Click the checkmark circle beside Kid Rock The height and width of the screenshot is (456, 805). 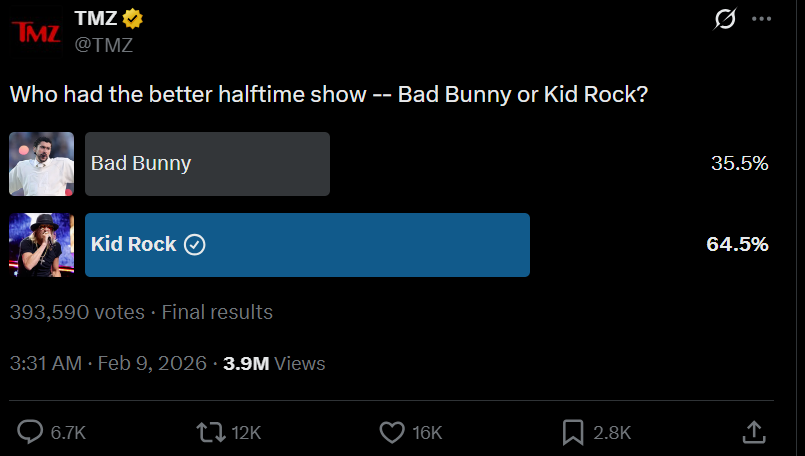click(x=195, y=244)
